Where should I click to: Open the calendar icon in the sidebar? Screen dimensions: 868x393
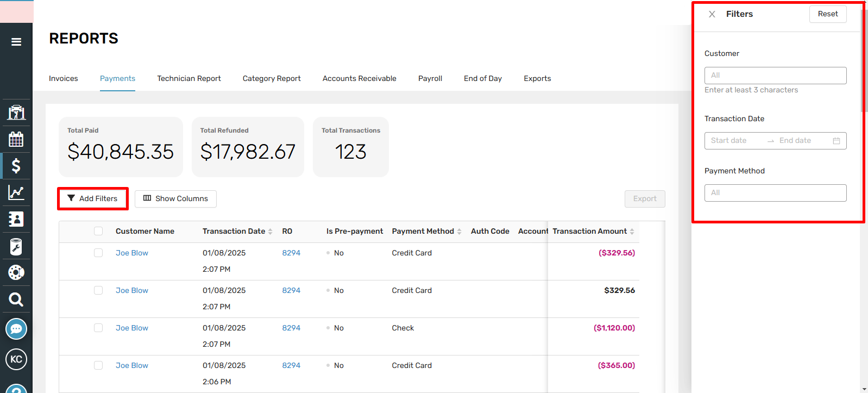coord(16,139)
